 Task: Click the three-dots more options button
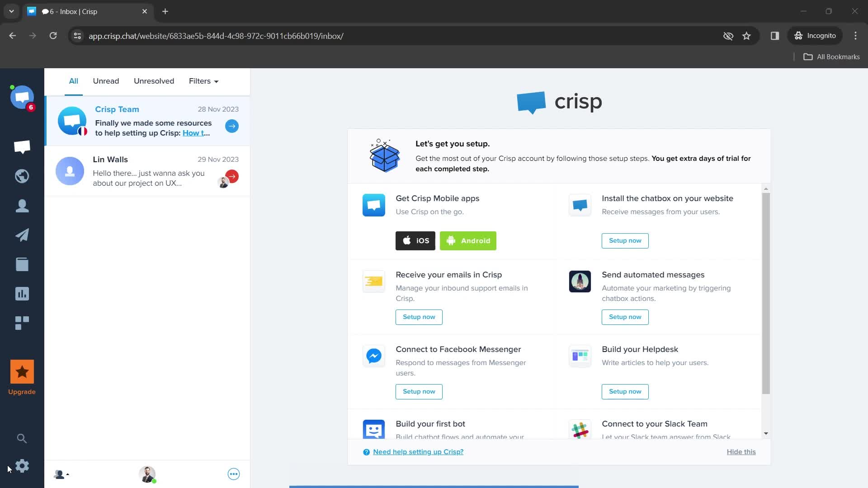[233, 474]
